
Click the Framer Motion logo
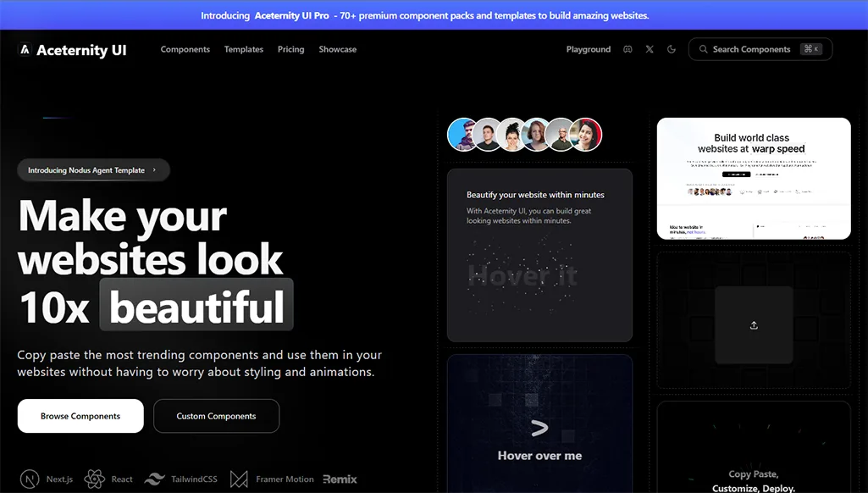(x=239, y=479)
